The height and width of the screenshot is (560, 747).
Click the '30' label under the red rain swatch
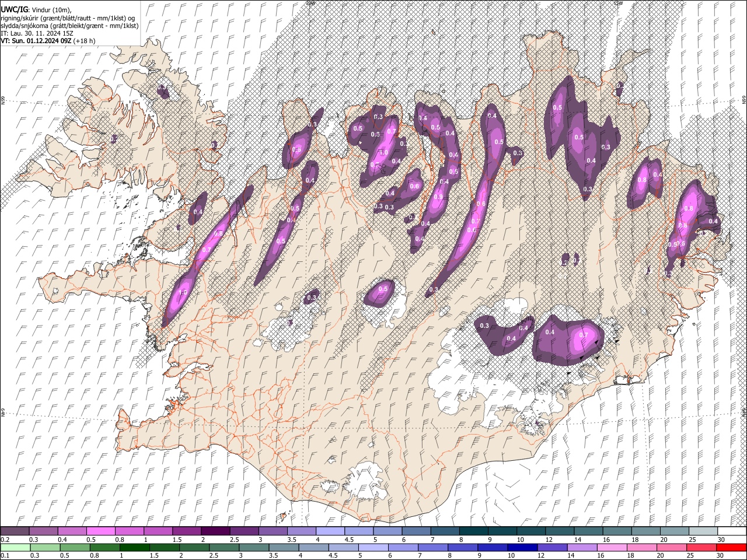(x=721, y=555)
